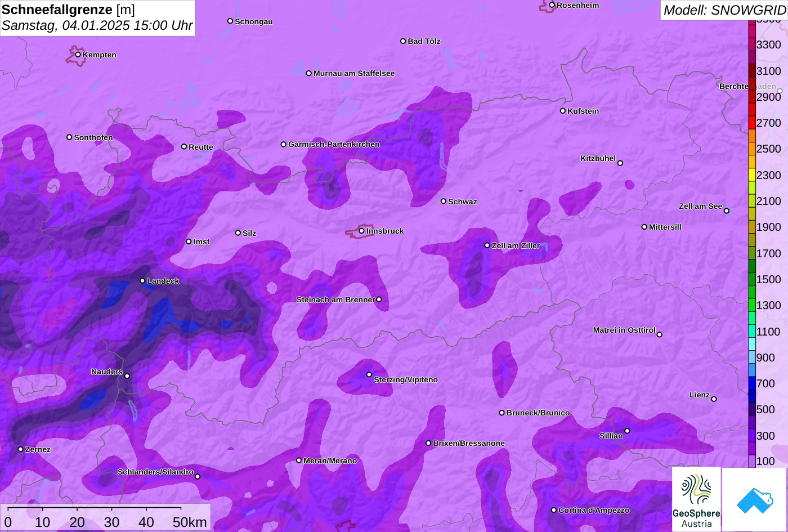
Task: Select the Lienz marker circle
Action: click(714, 399)
